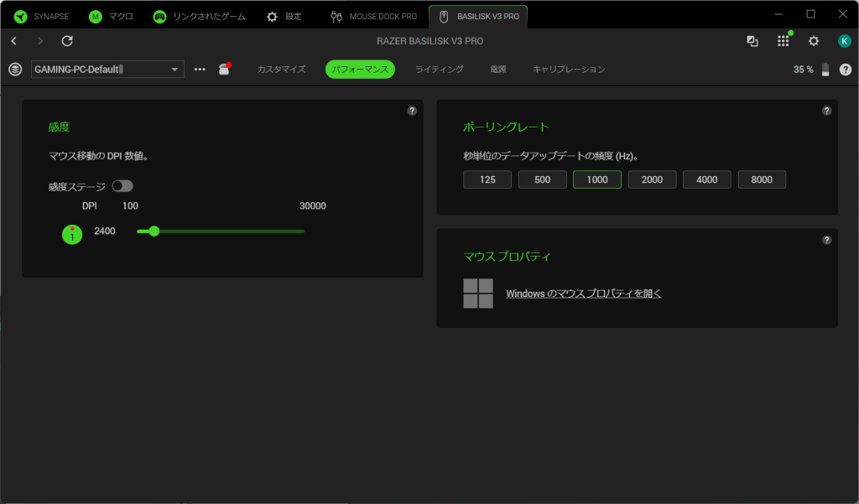This screenshot has height=504, width=859.
Task: Open the ライティング section
Action: coord(440,70)
